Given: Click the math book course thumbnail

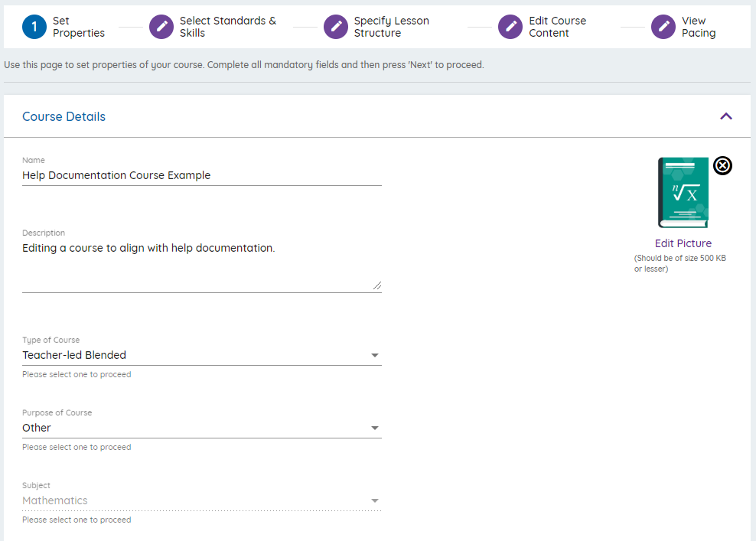Looking at the screenshot, I should (x=683, y=192).
